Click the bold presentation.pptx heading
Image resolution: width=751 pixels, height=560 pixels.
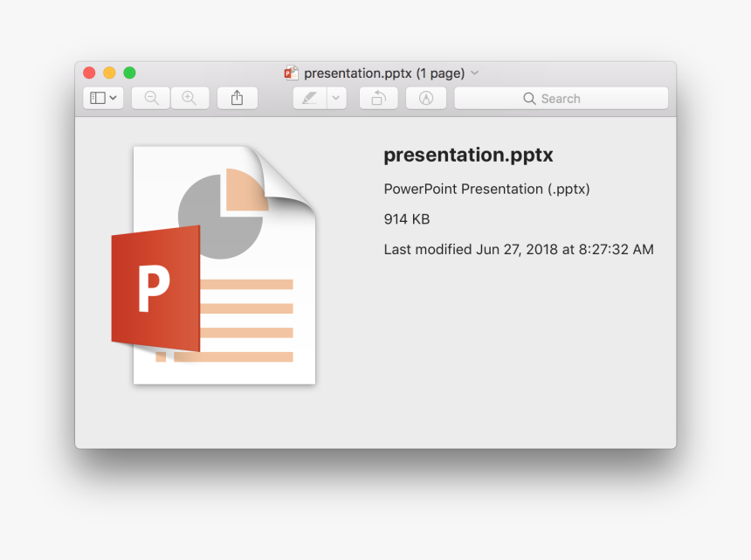coord(468,156)
